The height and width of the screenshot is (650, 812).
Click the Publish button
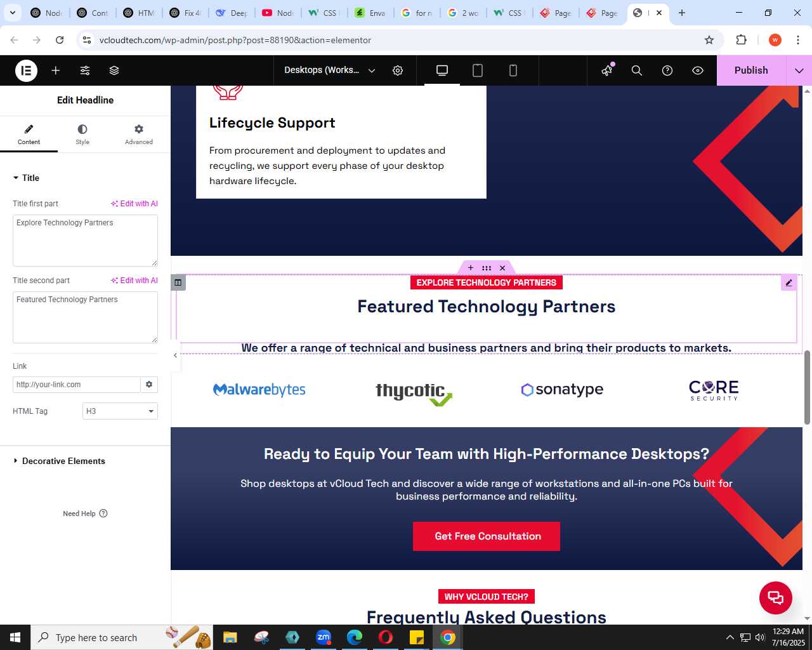(751, 70)
